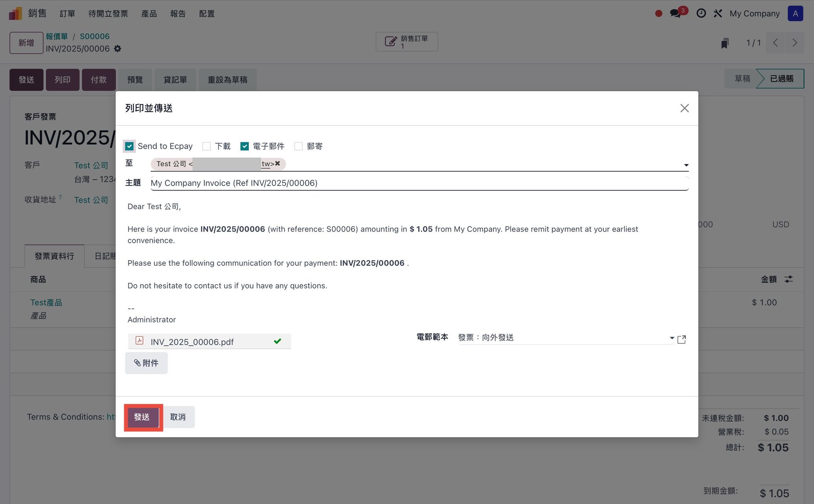Enable the 下載 download checkbox
This screenshot has height=504, width=814.
pos(206,146)
